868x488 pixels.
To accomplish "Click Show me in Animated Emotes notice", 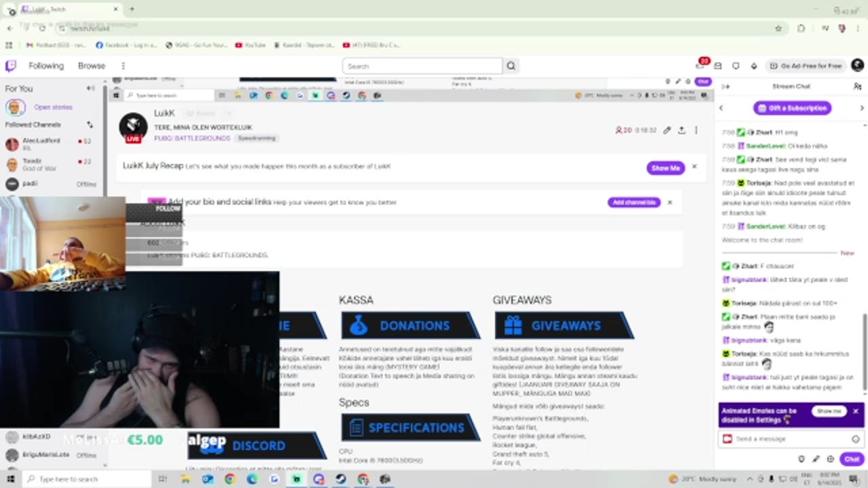I will (x=829, y=411).
